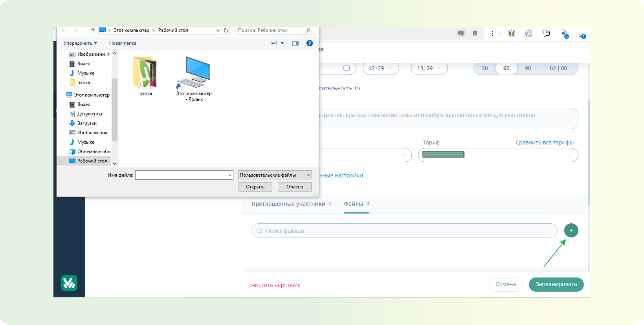The image size is (644, 325).
Task: Click the refresh icon beside path bar
Action: pos(226,30)
